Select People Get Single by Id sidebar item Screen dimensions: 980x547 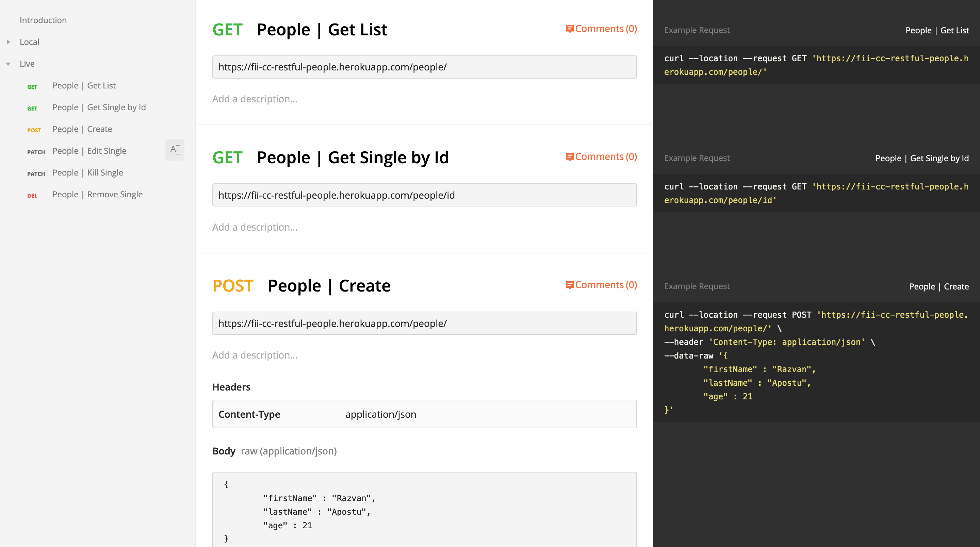click(x=99, y=107)
